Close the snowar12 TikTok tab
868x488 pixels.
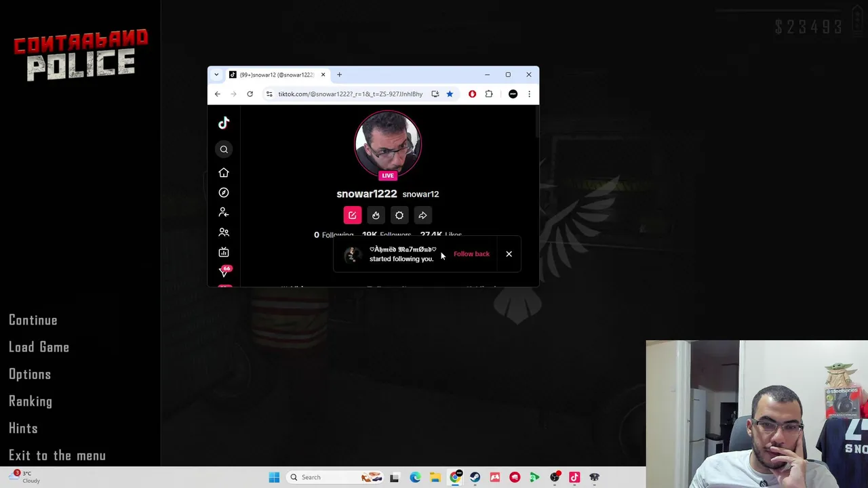[323, 75]
